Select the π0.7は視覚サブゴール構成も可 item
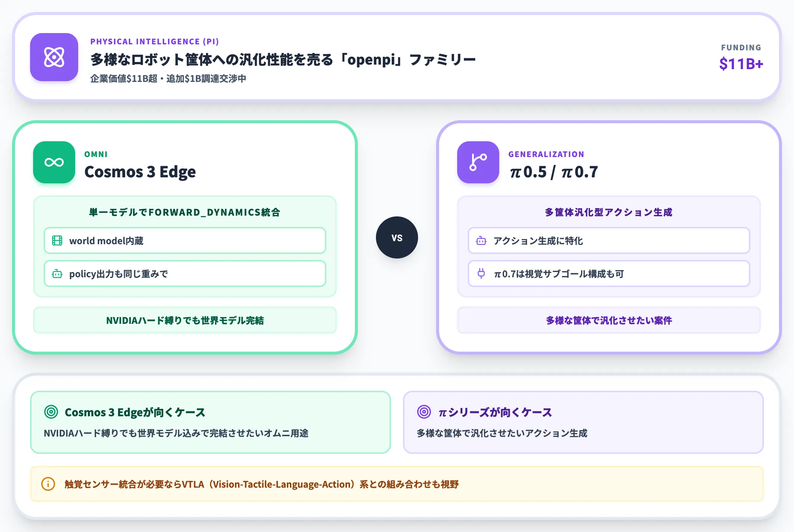 click(609, 274)
